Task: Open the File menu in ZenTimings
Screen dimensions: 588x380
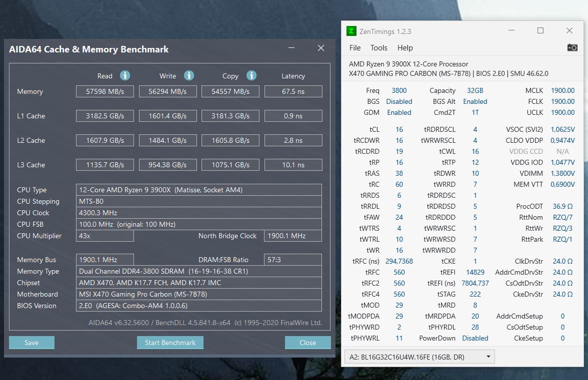Action: click(355, 48)
